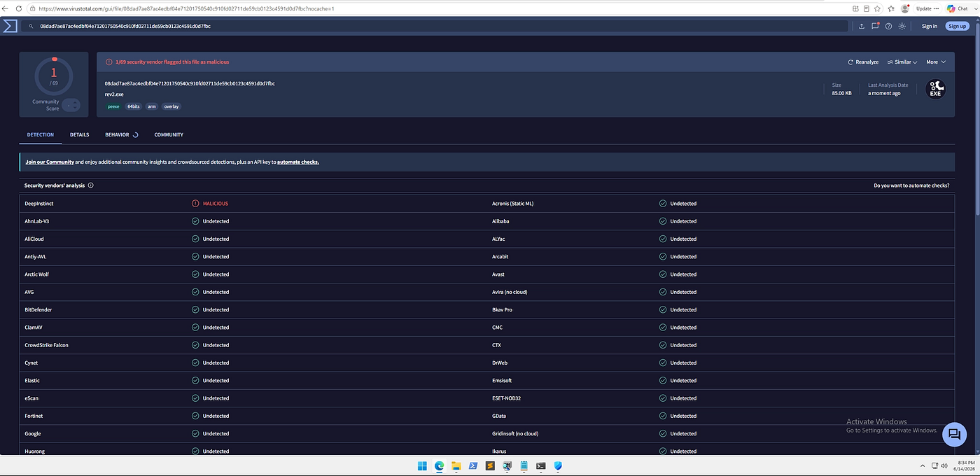Expand the Similar dropdown

point(902,62)
